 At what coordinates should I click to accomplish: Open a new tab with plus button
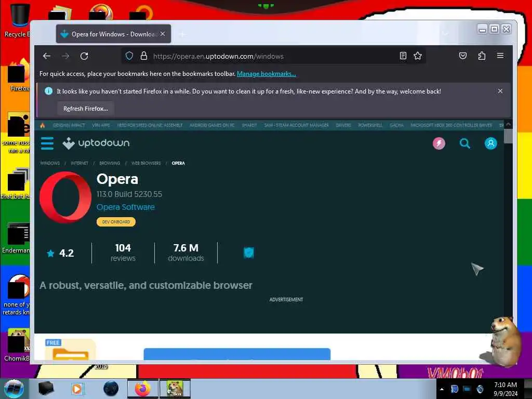tap(182, 34)
